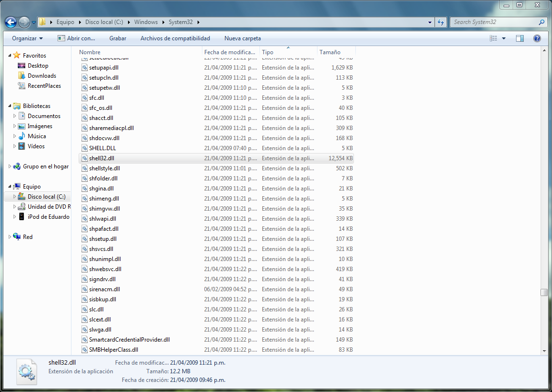Click Abrir con... in the toolbar
The width and height of the screenshot is (552, 392).
[76, 38]
